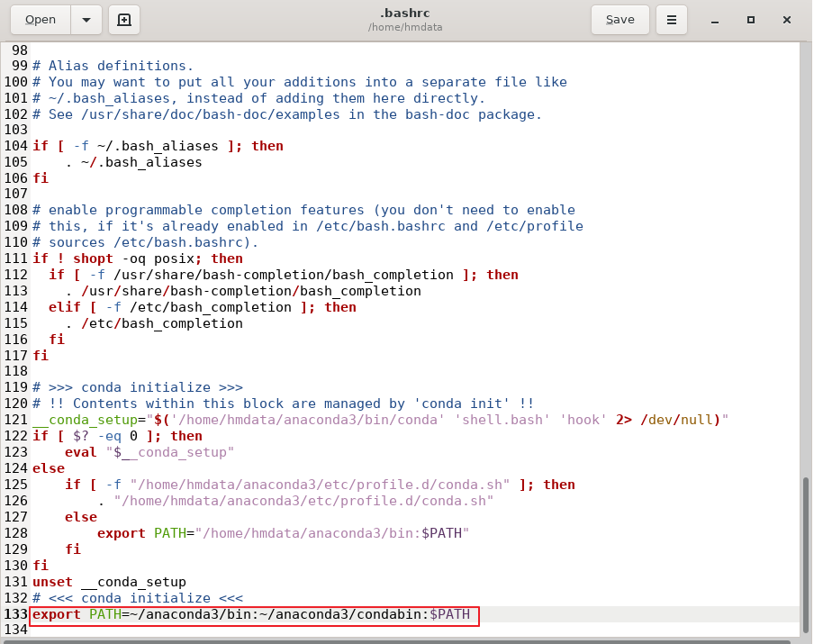This screenshot has width=814, height=644.
Task: Click line 125 checking conda.sh exists
Action: click(320, 484)
